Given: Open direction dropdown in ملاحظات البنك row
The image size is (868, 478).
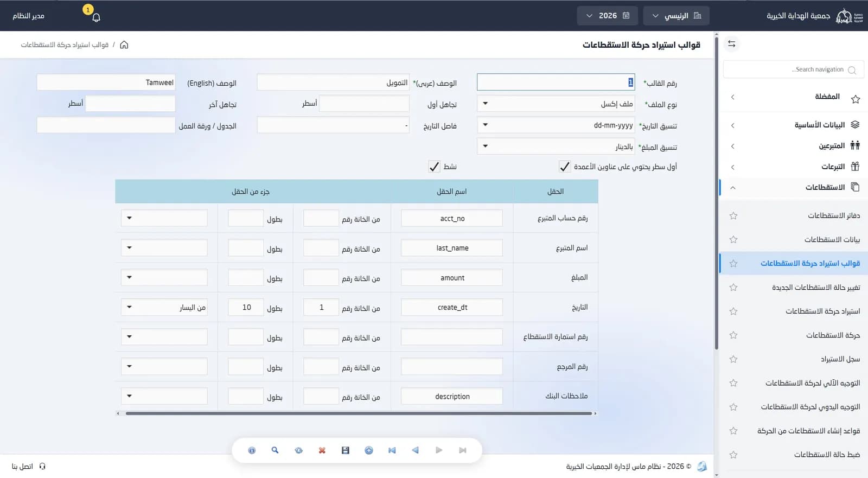Looking at the screenshot, I should pyautogui.click(x=164, y=396).
